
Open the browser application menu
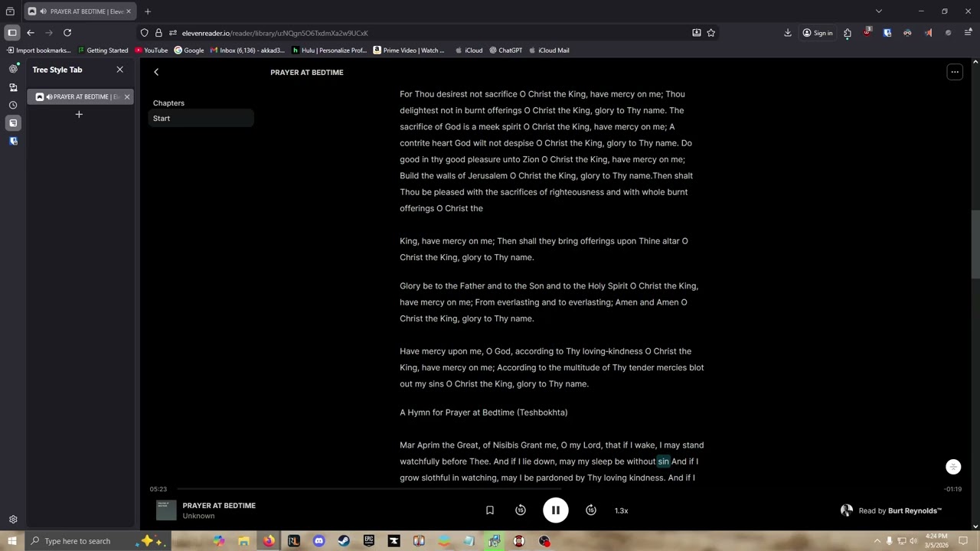[x=968, y=33]
